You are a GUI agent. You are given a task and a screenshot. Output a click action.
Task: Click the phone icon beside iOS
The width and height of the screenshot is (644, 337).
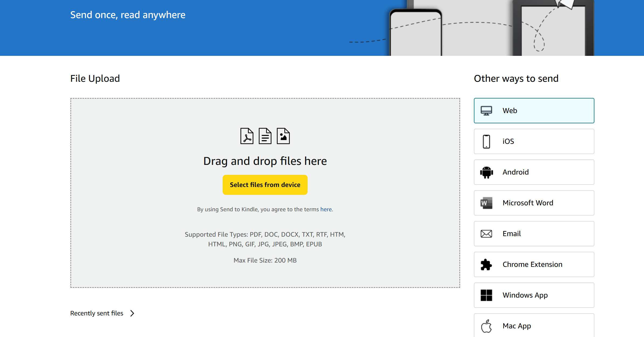(x=486, y=141)
